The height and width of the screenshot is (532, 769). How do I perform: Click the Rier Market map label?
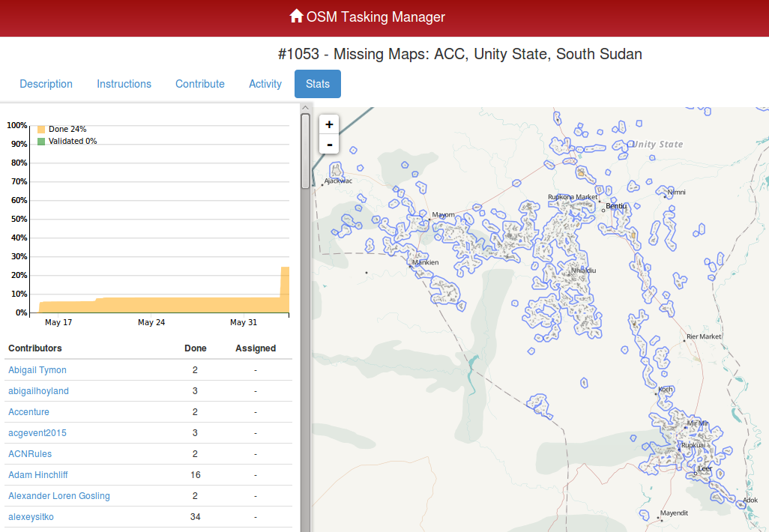point(704,336)
